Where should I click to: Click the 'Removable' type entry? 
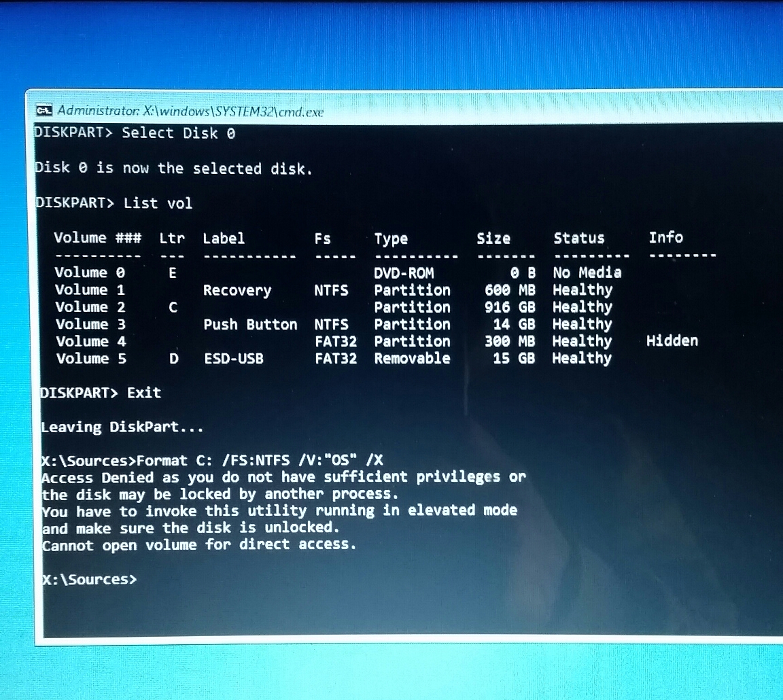pyautogui.click(x=413, y=358)
